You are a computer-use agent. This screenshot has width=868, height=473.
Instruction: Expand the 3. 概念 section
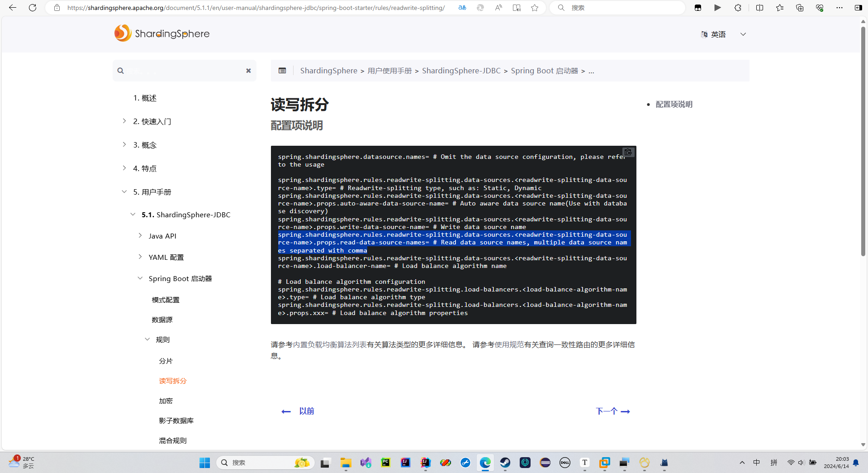pos(124,144)
